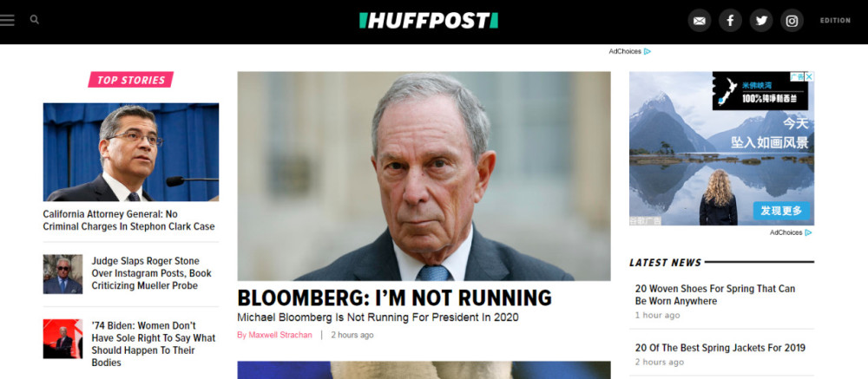
Task: Open '74 Biden women's rights story
Action: tap(154, 343)
